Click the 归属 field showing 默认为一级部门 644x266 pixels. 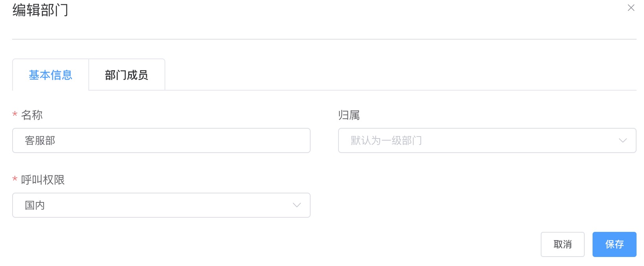click(487, 140)
